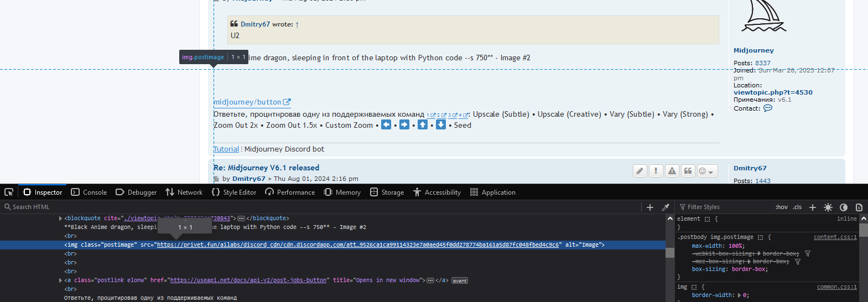The width and height of the screenshot is (868, 302).
Task: Edit the max-width 100% value
Action: point(736,246)
